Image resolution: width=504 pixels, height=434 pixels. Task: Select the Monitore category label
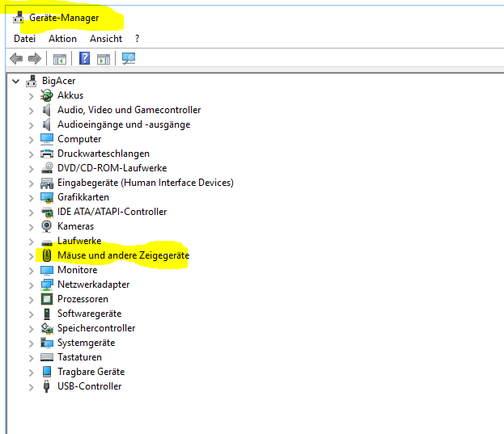[77, 270]
